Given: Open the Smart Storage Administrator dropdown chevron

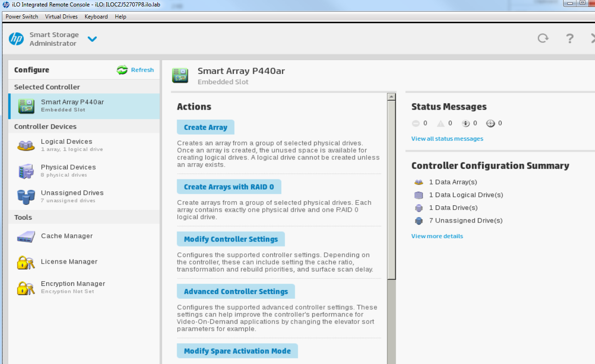Looking at the screenshot, I should coord(92,39).
